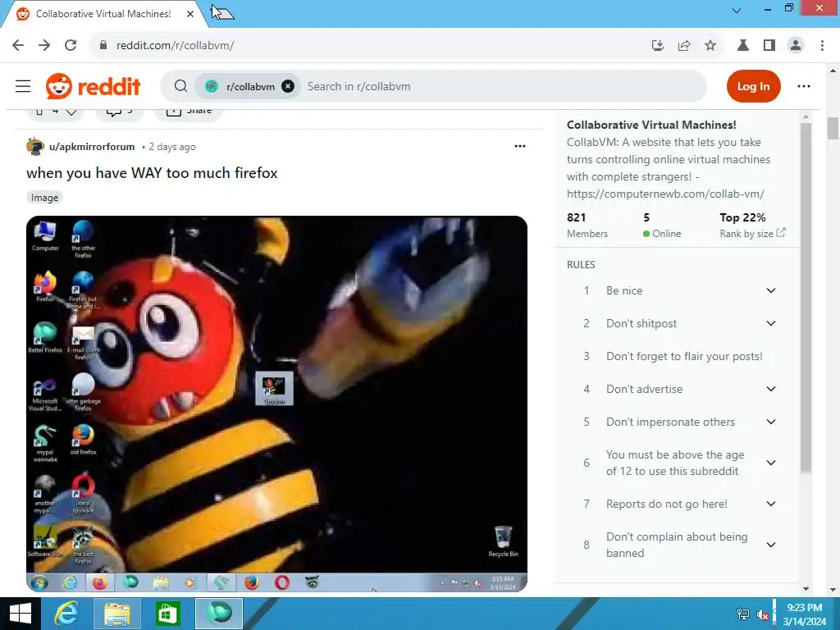Click the muted volume tray icon
This screenshot has height=630, width=840.
[763, 614]
